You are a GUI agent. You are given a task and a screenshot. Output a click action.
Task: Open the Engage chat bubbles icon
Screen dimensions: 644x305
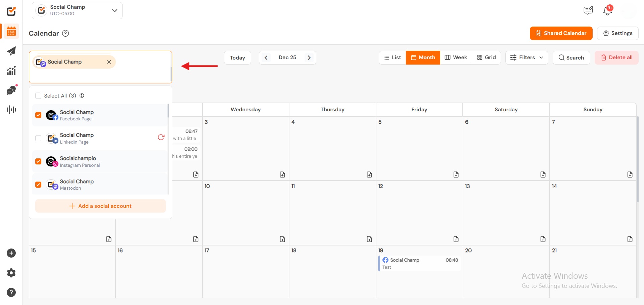(11, 90)
